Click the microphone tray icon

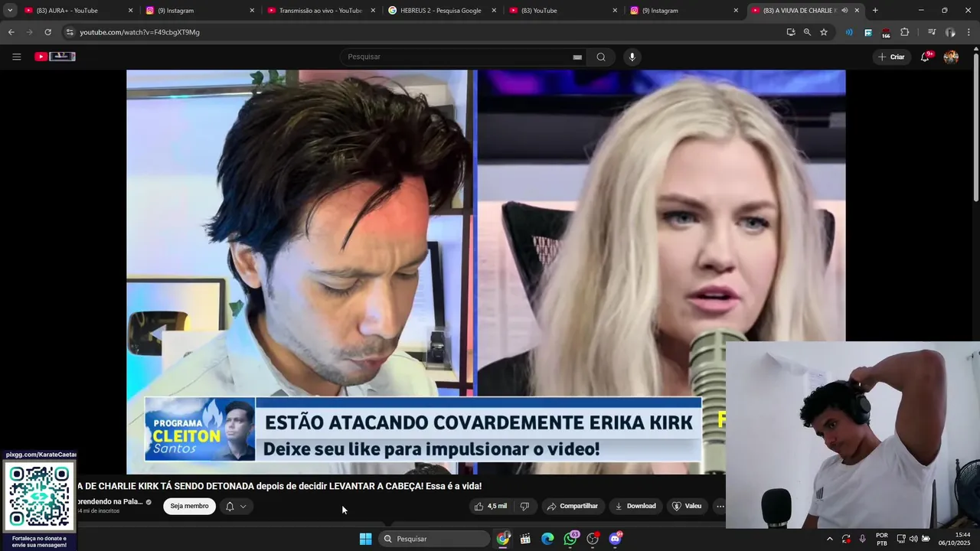click(863, 539)
